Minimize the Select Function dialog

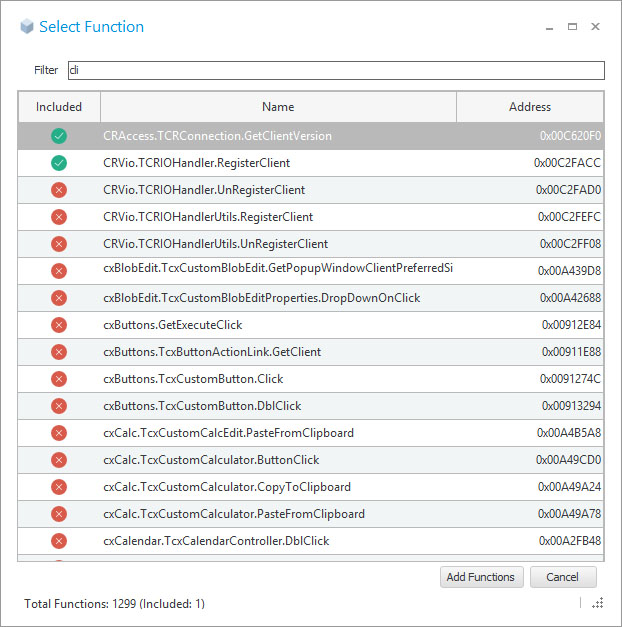(x=550, y=27)
